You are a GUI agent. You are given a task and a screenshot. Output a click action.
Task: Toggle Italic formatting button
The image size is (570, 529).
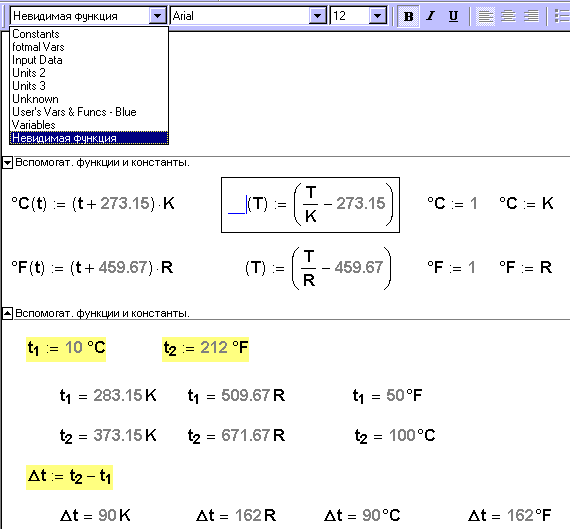pyautogui.click(x=431, y=16)
